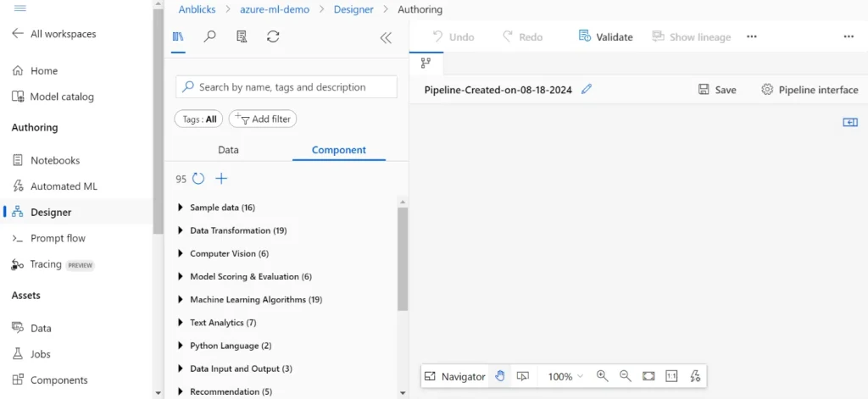The height and width of the screenshot is (399, 868).
Task: Click the fit to screen icon
Action: point(648,376)
